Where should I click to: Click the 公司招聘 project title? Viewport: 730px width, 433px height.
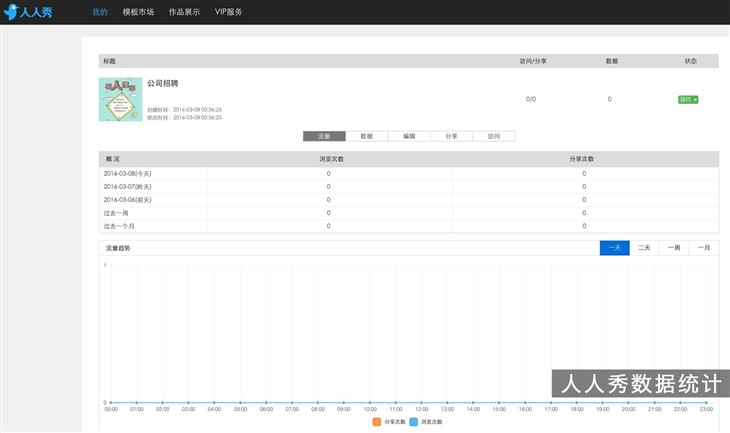click(162, 83)
